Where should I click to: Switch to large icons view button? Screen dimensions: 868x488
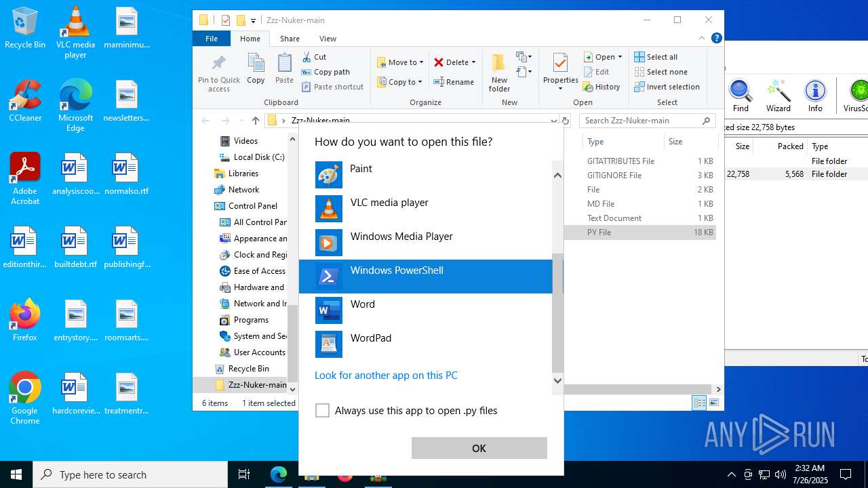tap(713, 403)
